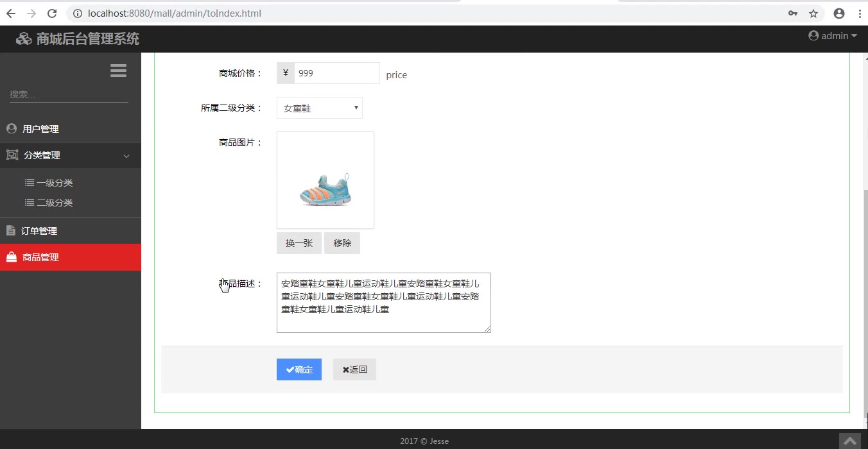Open 订单管理 in the sidebar

[x=71, y=231]
